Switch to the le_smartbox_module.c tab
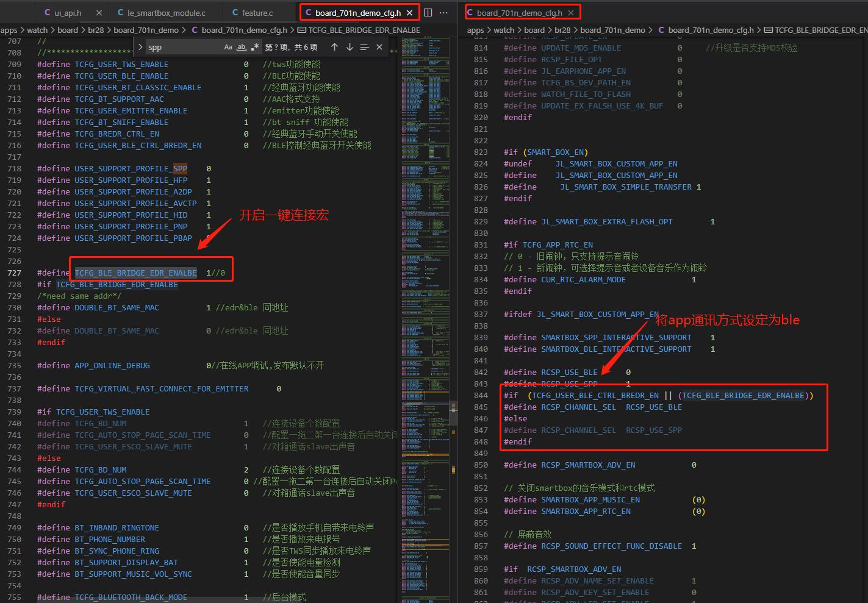The height and width of the screenshot is (603, 868). pyautogui.click(x=166, y=13)
